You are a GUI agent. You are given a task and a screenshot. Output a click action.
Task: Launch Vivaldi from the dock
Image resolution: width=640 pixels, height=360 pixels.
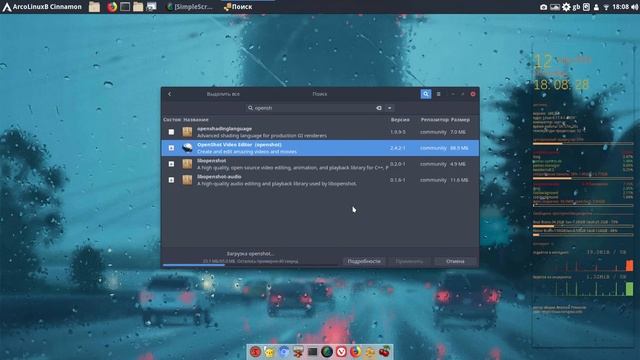pyautogui.click(x=341, y=351)
